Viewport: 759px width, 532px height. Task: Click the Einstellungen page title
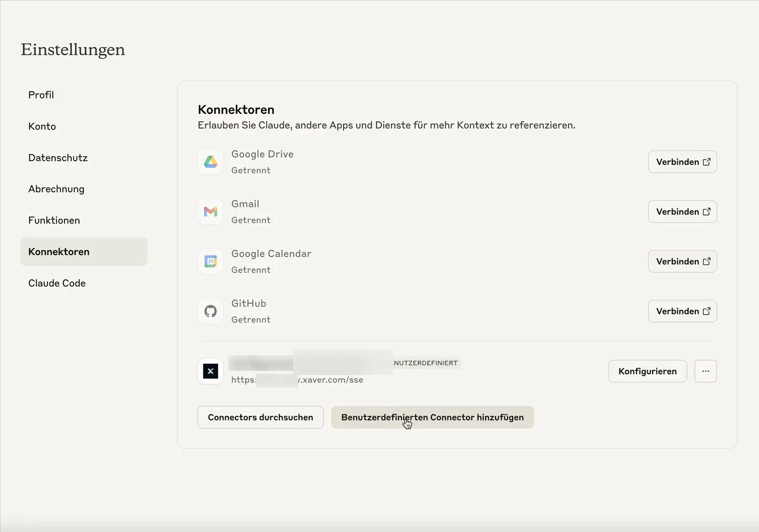pyautogui.click(x=73, y=50)
